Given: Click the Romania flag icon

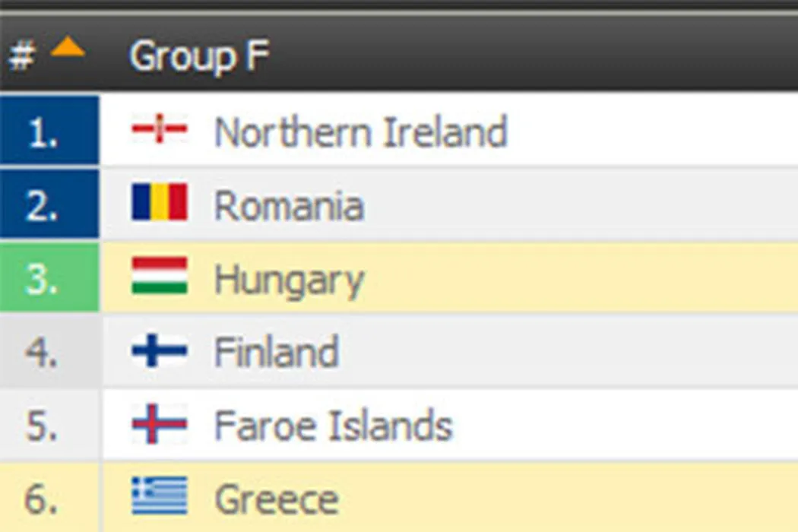Looking at the screenshot, I should [159, 204].
